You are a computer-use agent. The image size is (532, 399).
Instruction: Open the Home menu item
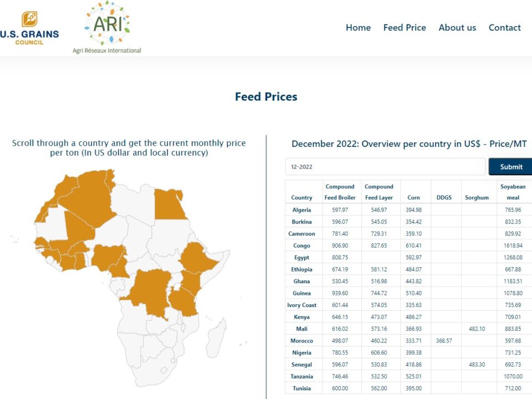click(x=358, y=28)
